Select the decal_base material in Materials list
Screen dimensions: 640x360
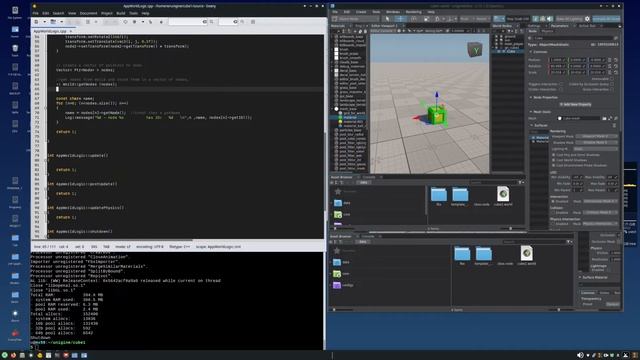[x=348, y=71]
